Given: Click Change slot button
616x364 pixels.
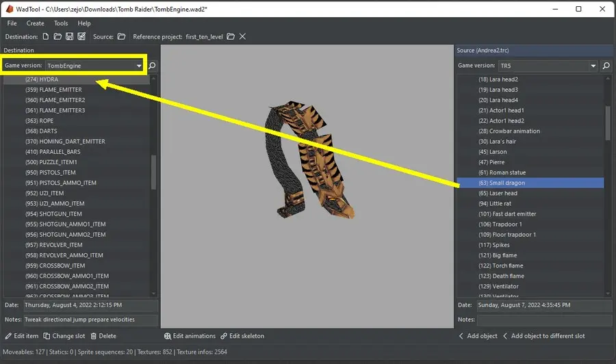Looking at the screenshot, I should click(65, 336).
